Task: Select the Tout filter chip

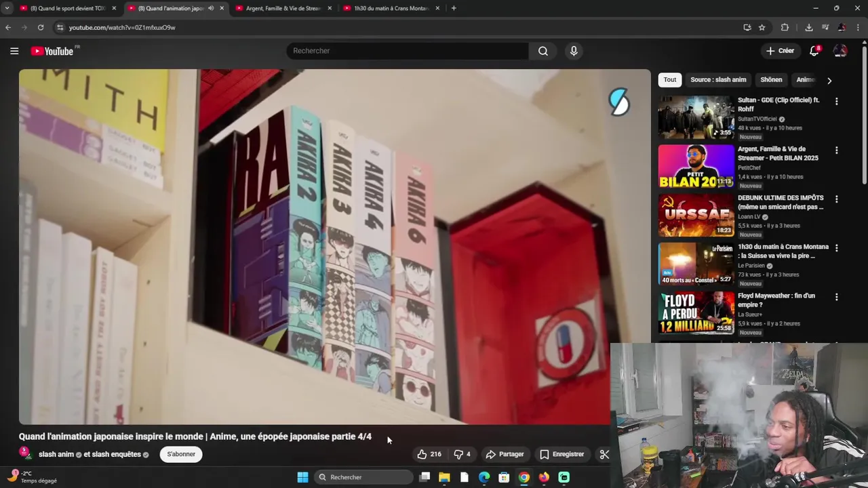Action: tap(670, 79)
